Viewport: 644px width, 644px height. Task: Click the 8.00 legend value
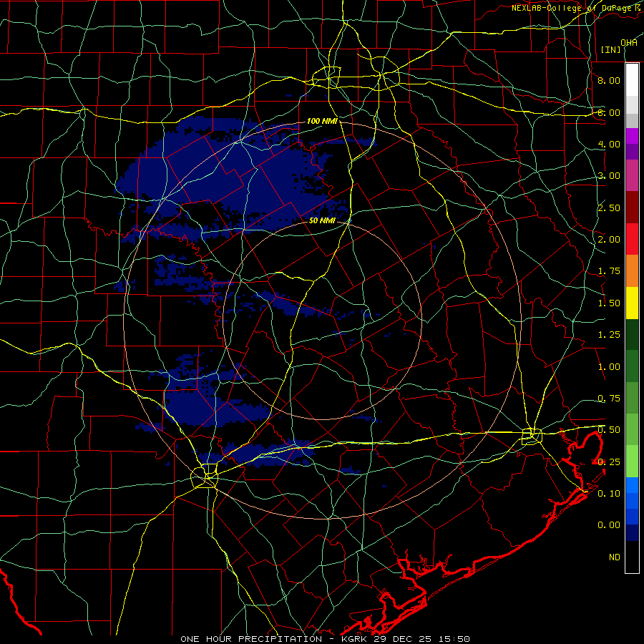point(609,80)
